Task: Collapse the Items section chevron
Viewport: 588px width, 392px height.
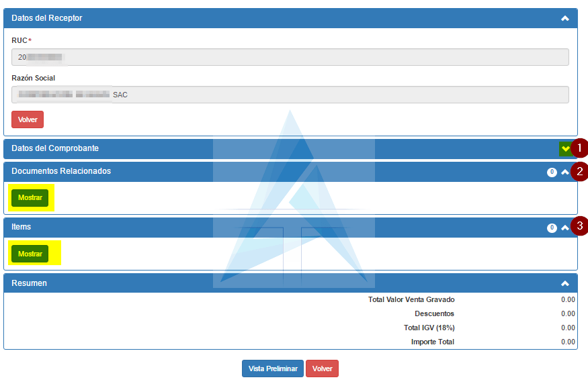Action: [x=565, y=228]
